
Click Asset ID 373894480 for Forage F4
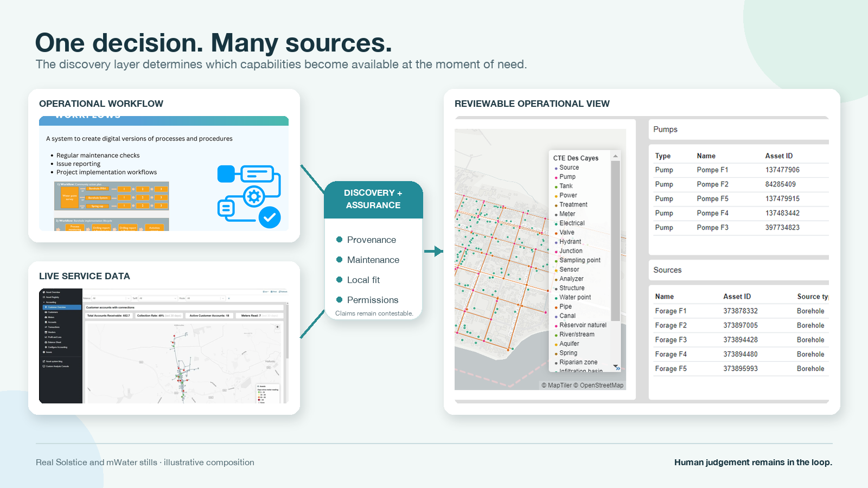740,354
